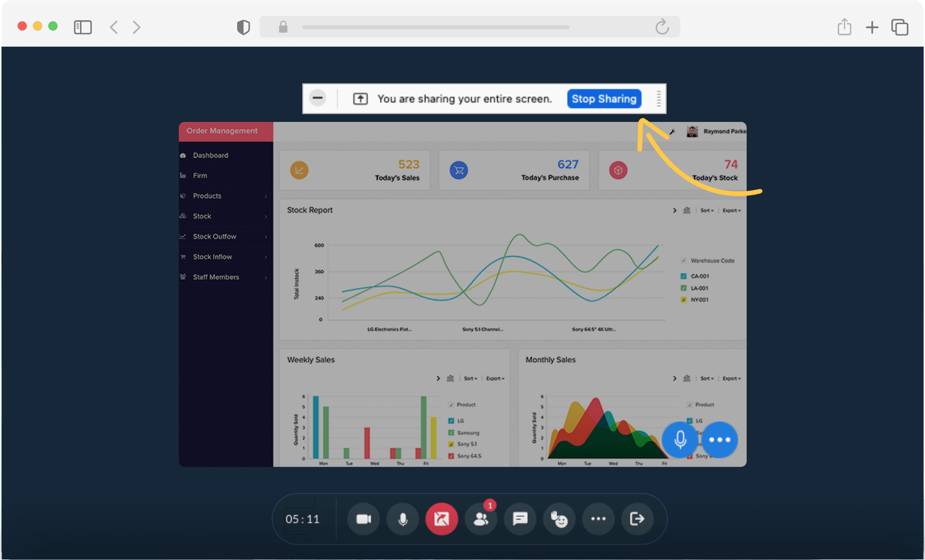925x560 pixels.
Task: Stop sharing the screen
Action: (604, 99)
